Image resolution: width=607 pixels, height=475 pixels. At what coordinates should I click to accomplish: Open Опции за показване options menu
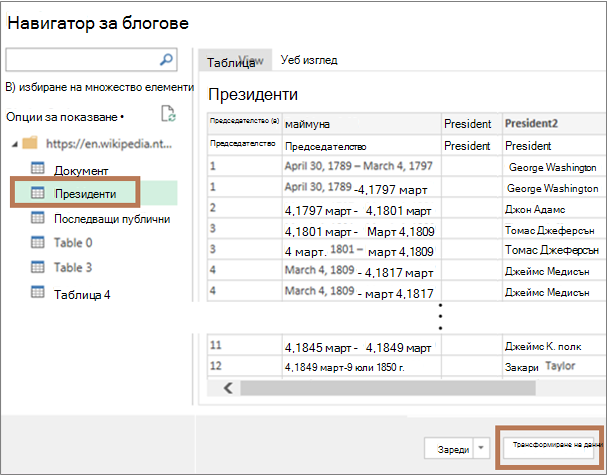[65, 117]
